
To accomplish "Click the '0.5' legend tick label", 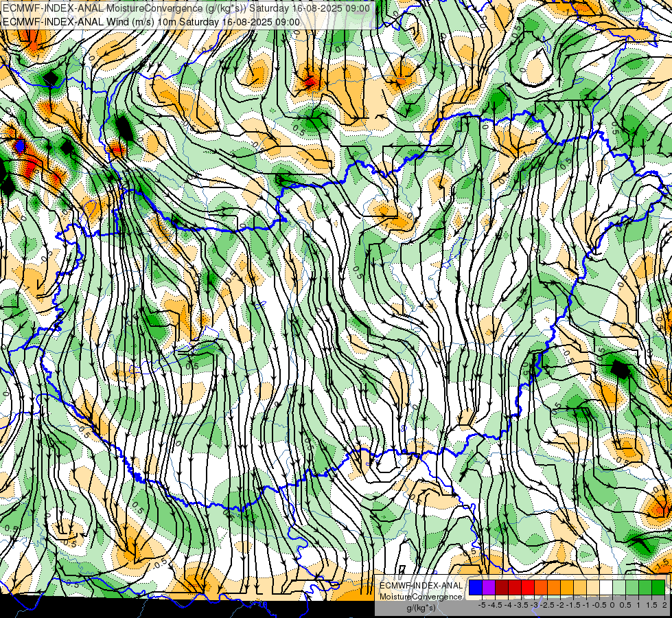I will (x=625, y=605).
